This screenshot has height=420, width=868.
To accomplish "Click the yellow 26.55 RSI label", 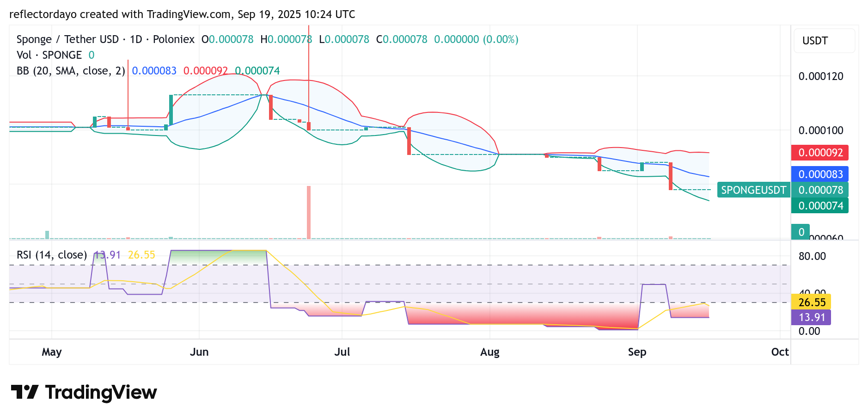I will click(811, 302).
